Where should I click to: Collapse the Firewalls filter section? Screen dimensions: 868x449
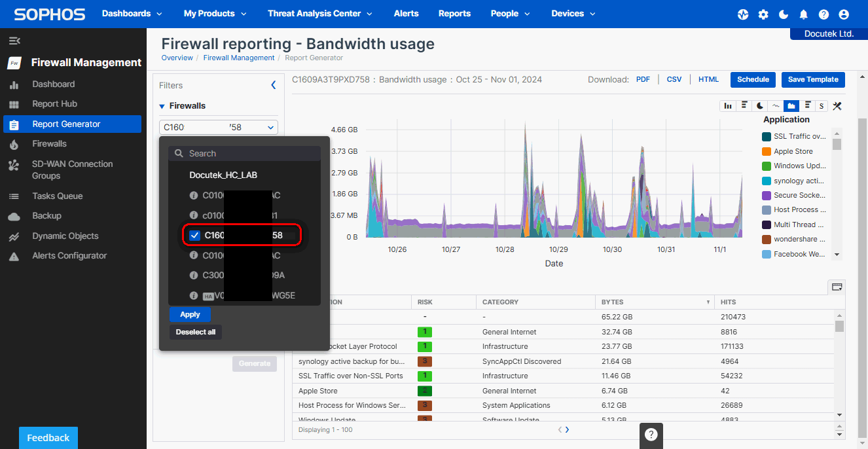[x=162, y=106]
